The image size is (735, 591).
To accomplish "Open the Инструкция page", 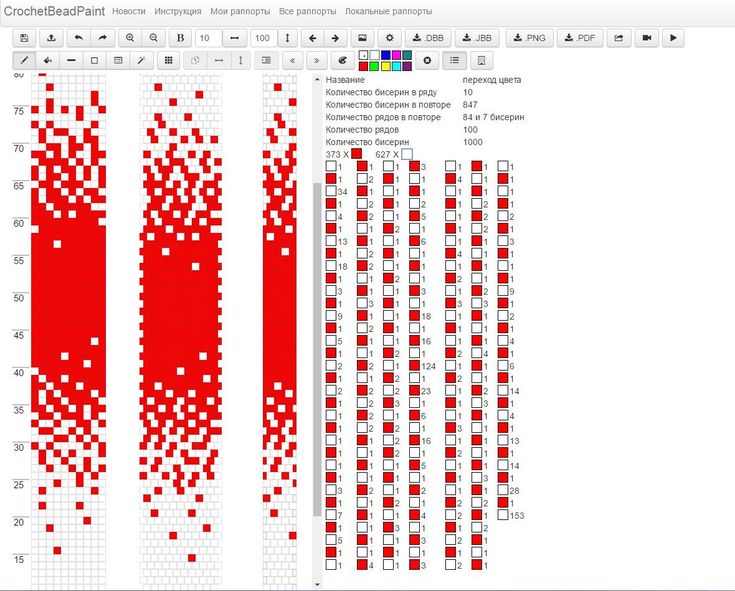I will (x=178, y=11).
